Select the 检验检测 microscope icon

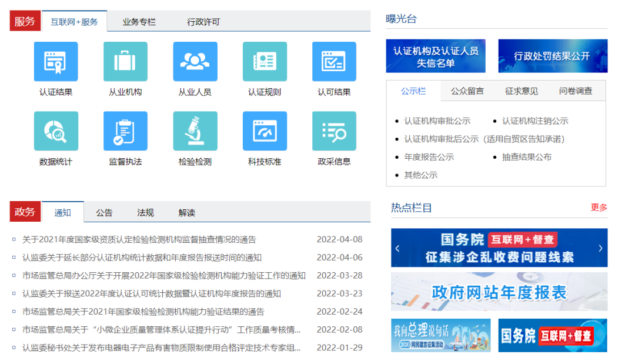click(195, 131)
